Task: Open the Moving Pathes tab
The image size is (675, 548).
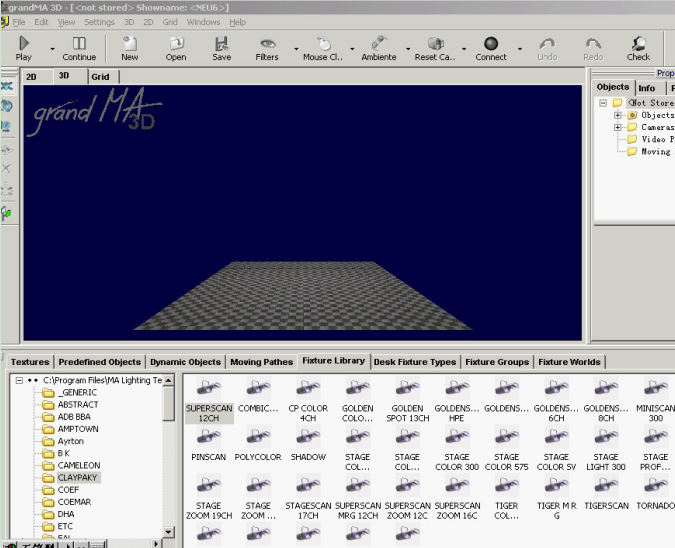Action: tap(262, 362)
